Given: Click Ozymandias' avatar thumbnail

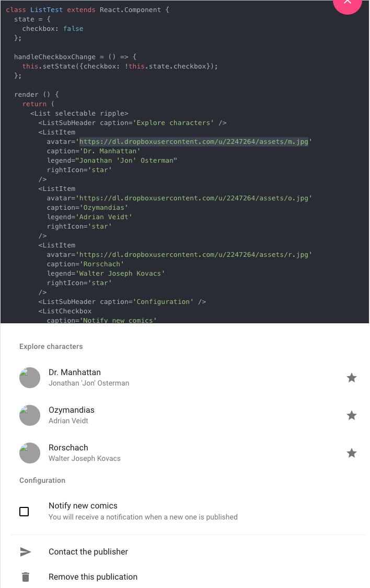Looking at the screenshot, I should (x=30, y=415).
